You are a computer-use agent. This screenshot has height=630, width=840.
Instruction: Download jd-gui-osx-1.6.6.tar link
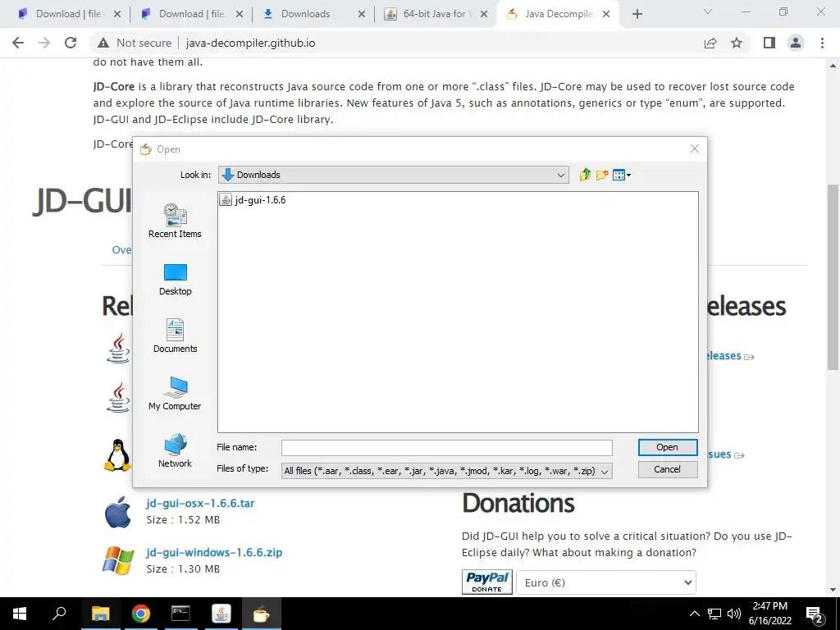pyautogui.click(x=200, y=503)
